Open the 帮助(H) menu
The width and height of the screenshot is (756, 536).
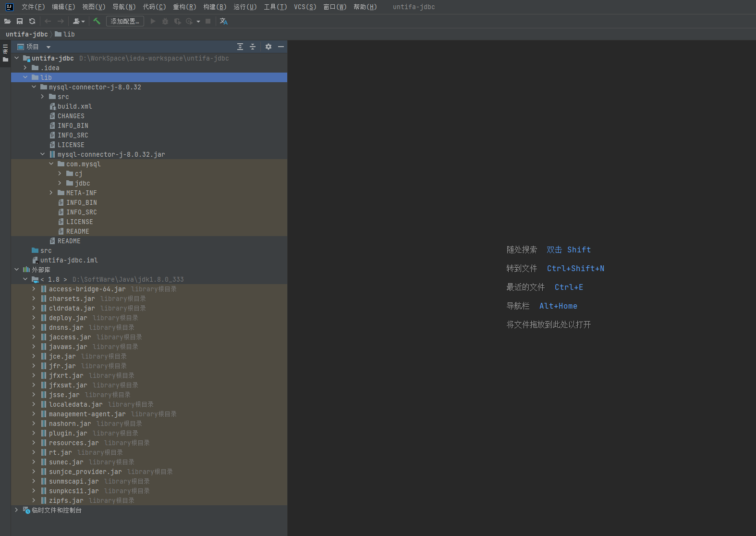(x=365, y=7)
